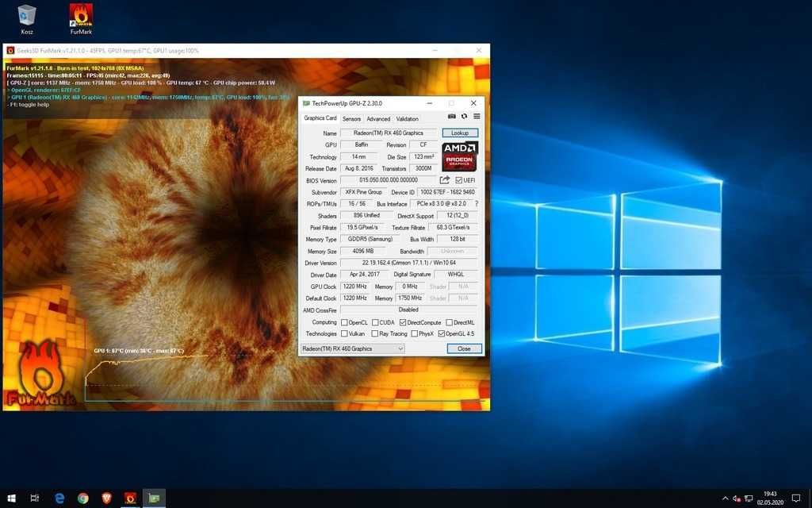Click the Bus Width value 128 bit
This screenshot has height=508, width=812.
(x=458, y=240)
